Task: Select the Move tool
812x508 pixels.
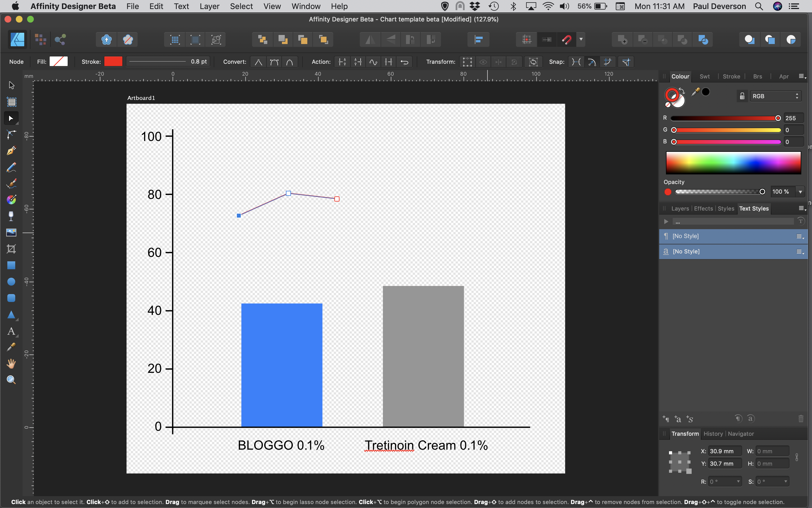Action: (x=11, y=85)
